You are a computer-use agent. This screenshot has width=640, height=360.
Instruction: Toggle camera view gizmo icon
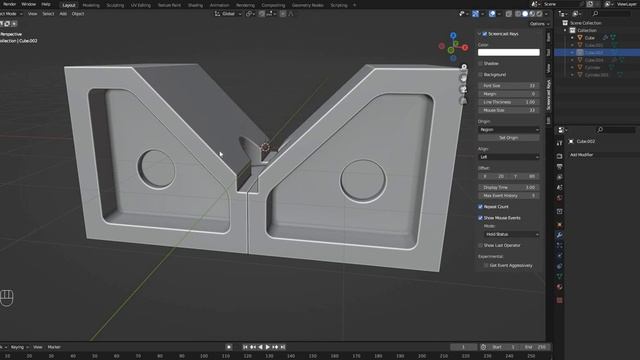(464, 89)
